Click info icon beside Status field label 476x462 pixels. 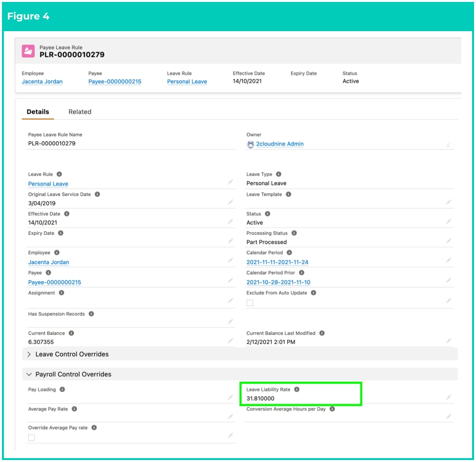click(x=267, y=213)
